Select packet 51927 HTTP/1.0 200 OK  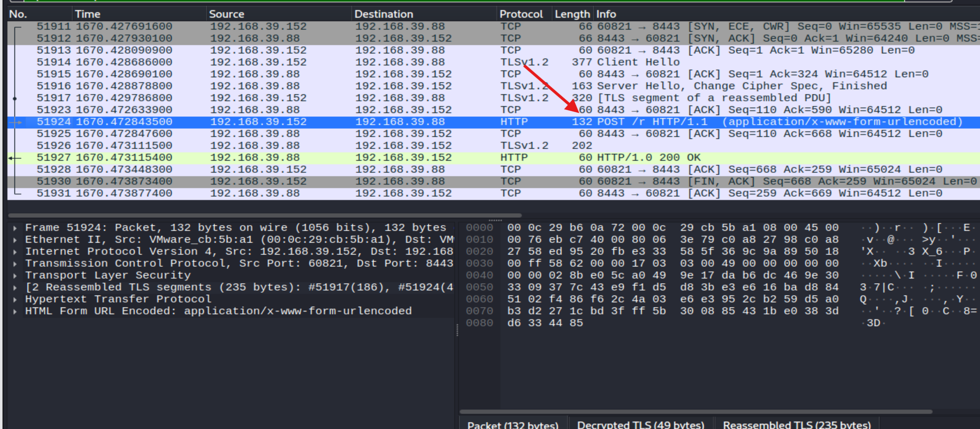(493, 157)
